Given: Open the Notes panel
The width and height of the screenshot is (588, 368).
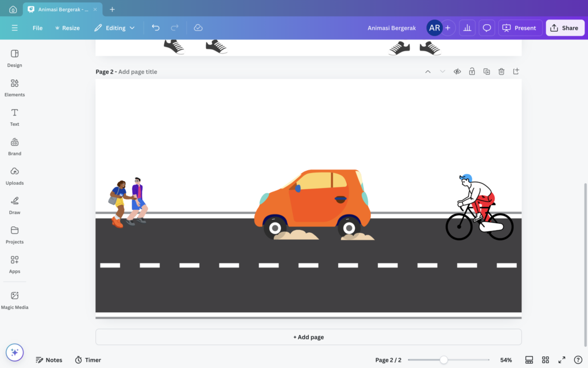Looking at the screenshot, I should click(x=49, y=360).
